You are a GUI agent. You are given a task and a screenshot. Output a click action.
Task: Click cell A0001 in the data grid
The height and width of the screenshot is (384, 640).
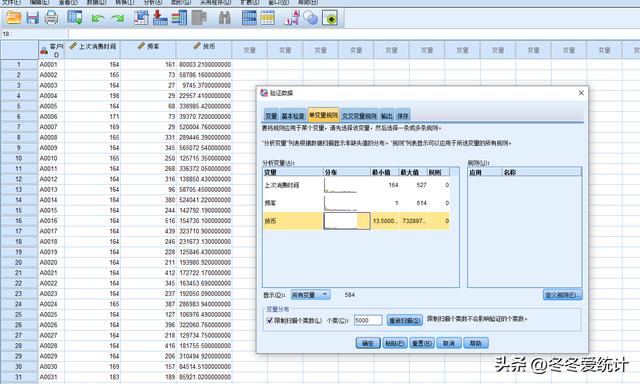coord(51,64)
